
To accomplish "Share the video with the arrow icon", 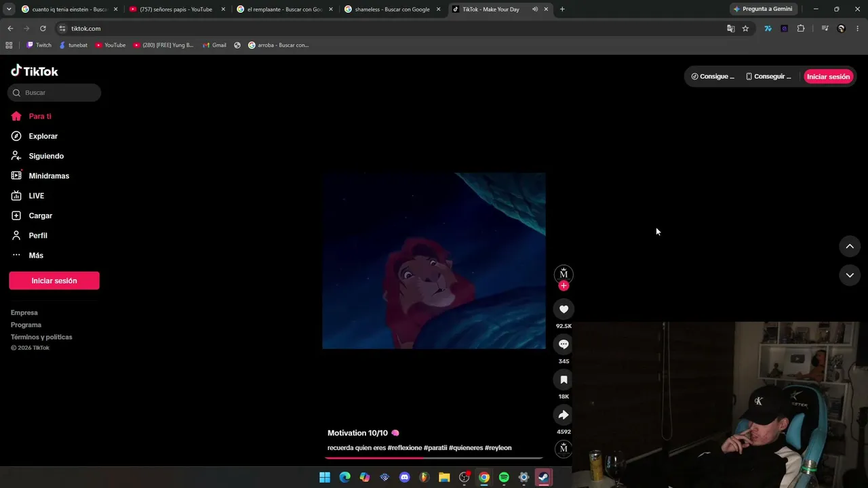I will [564, 415].
